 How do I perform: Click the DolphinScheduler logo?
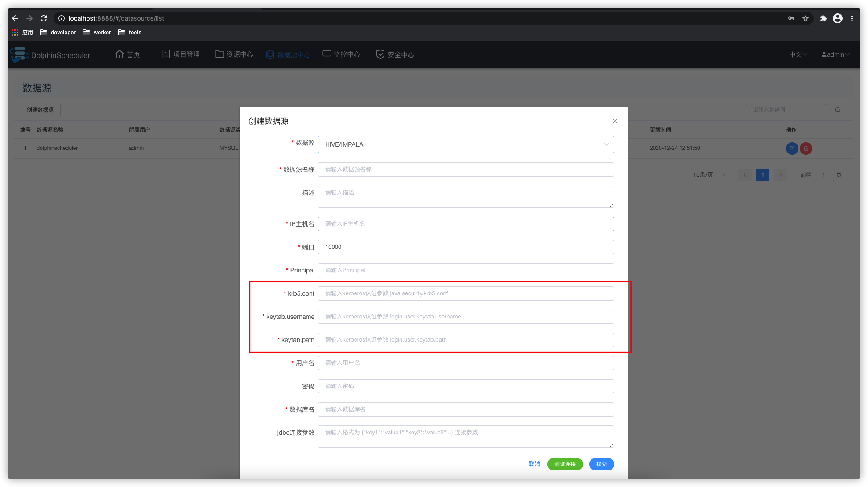coord(50,55)
